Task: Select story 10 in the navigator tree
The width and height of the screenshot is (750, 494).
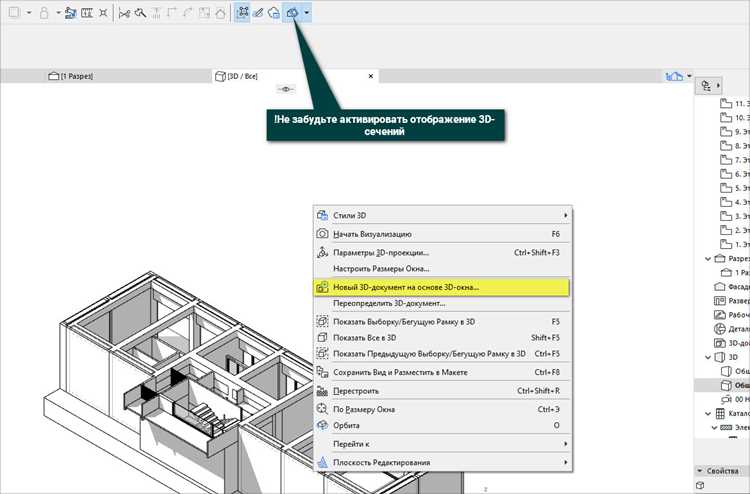Action: [735, 117]
